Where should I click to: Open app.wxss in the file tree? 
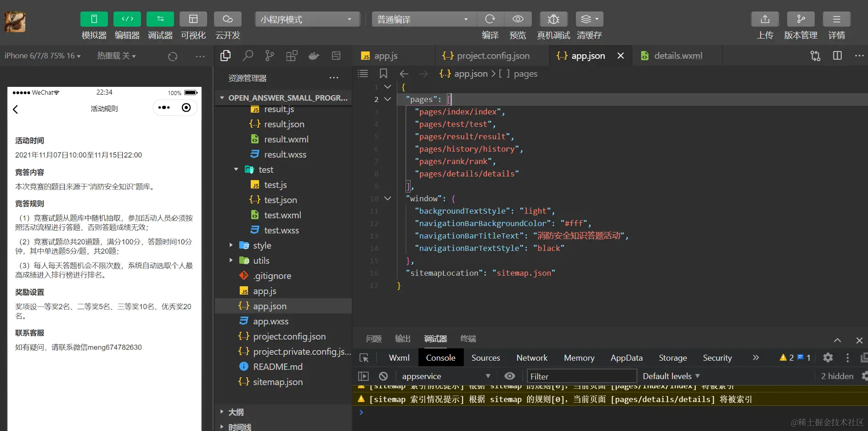click(271, 321)
